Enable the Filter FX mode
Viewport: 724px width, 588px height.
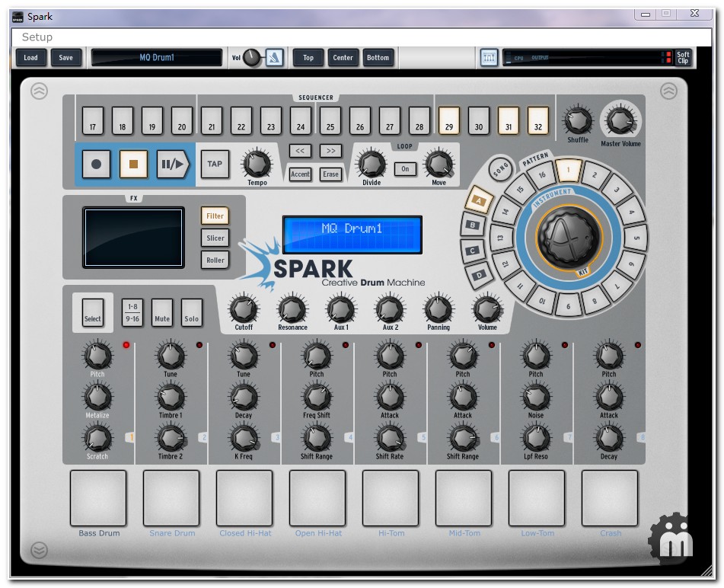pyautogui.click(x=215, y=216)
